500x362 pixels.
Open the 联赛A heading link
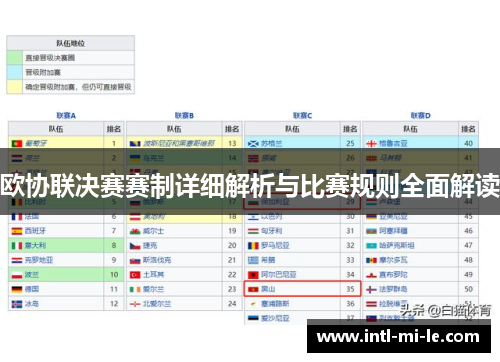tap(66, 116)
